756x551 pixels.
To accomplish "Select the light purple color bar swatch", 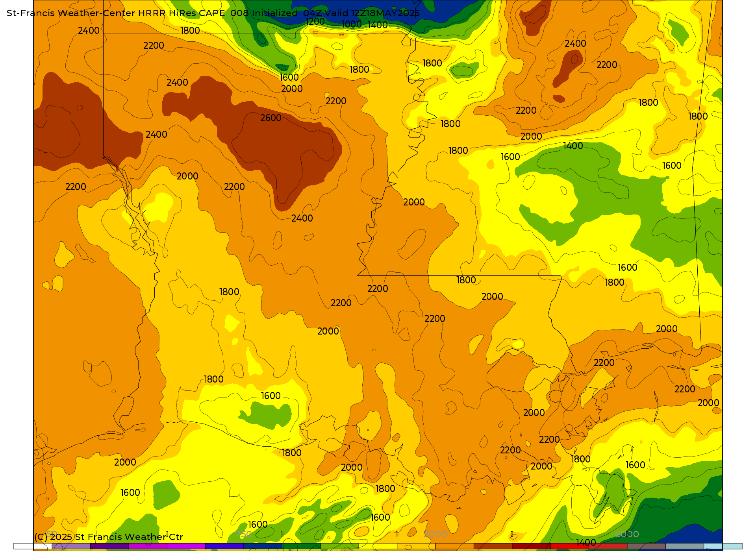I will point(71,546).
